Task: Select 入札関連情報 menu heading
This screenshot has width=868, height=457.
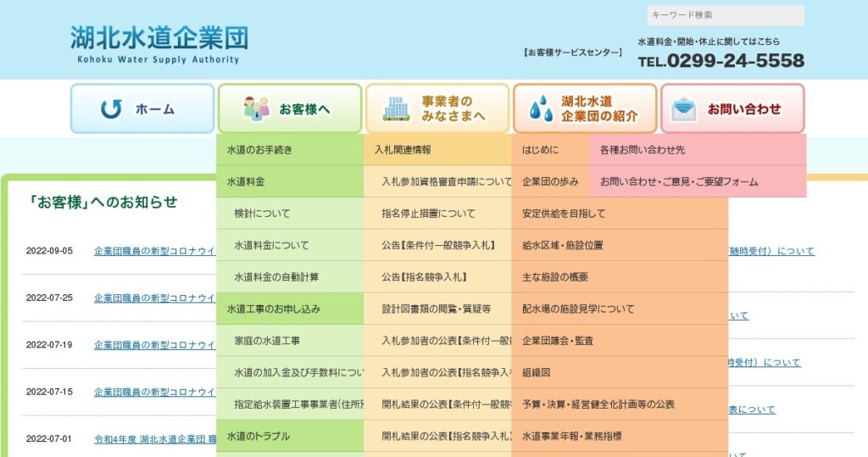Action: [x=437, y=149]
